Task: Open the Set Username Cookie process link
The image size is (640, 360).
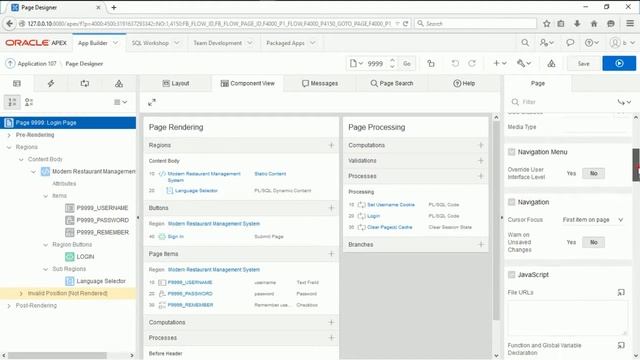Action: [391, 204]
